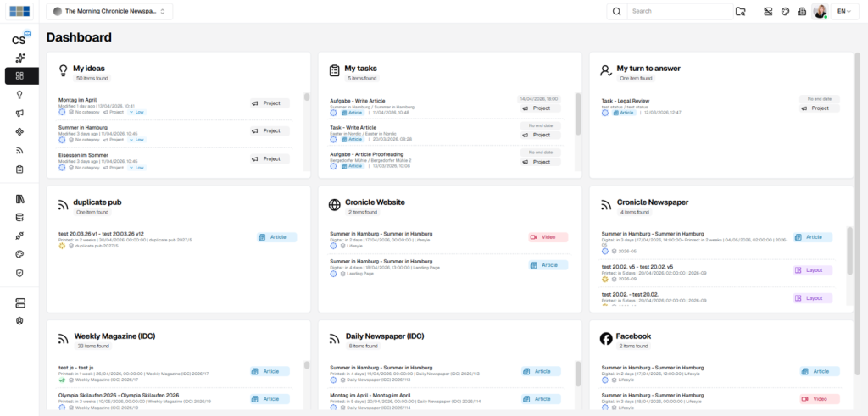The width and height of the screenshot is (868, 416).
Task: Expand the Low priority tag on Summer in Hamburg
Action: pyautogui.click(x=136, y=139)
